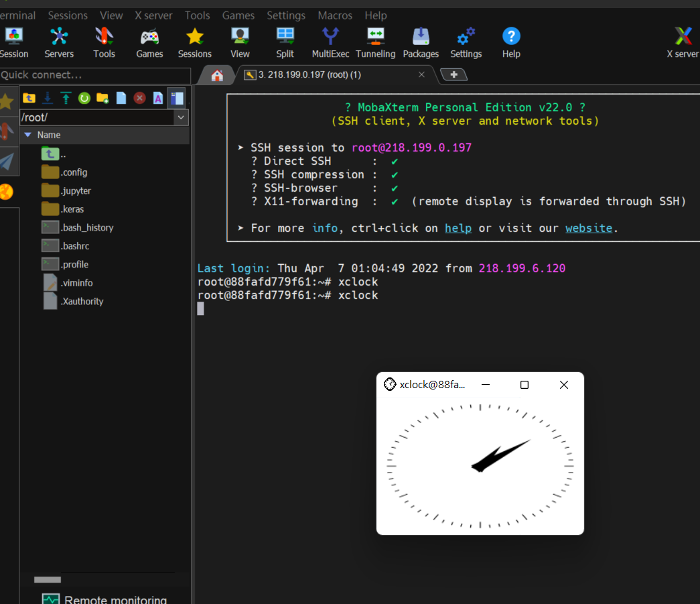700x604 pixels.
Task: Click the 'info' text in terminal banner
Action: point(325,229)
